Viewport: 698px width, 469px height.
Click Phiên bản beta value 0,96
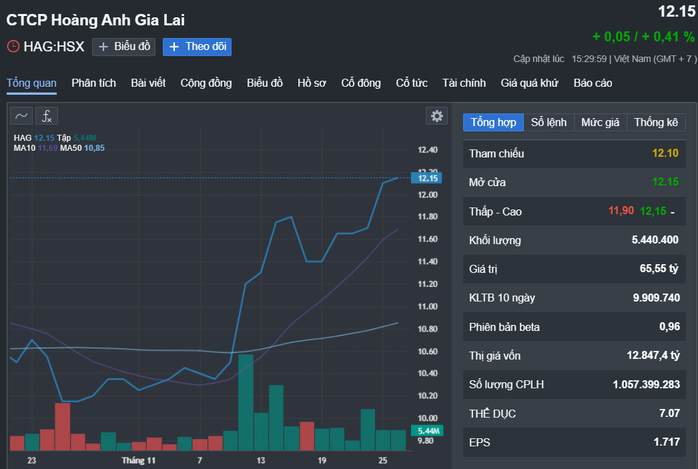click(670, 327)
